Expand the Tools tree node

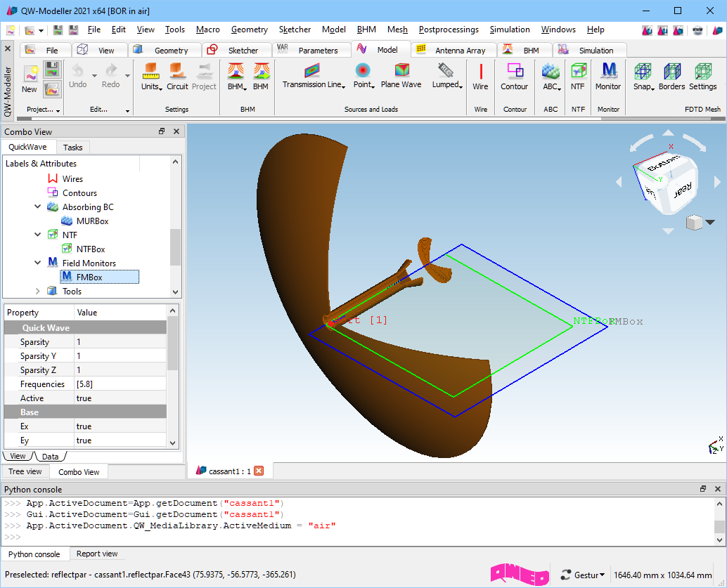click(38, 292)
